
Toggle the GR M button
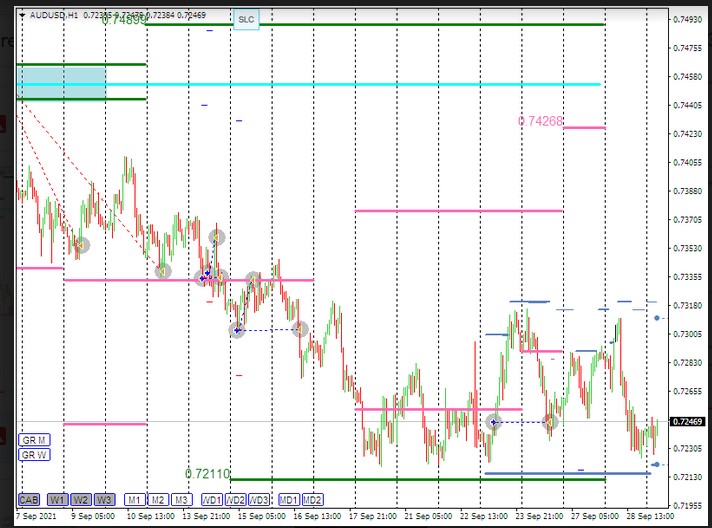[x=34, y=440]
